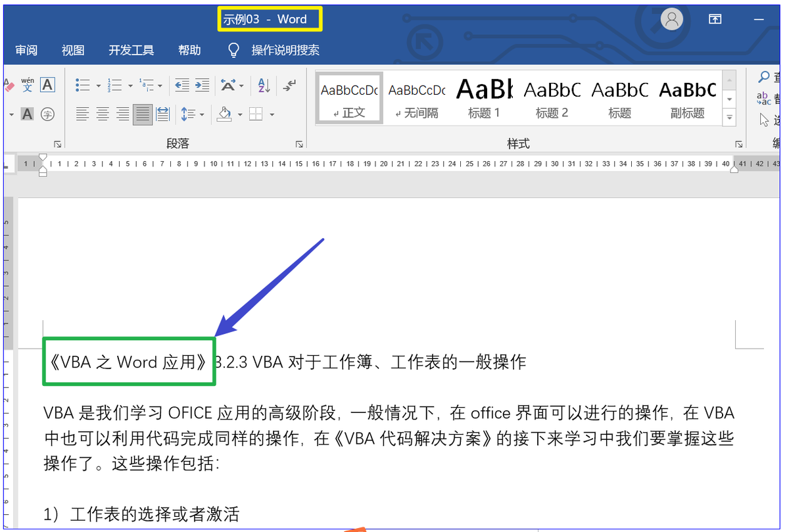Click Decrease Indent icon
Image resolution: width=789 pixels, height=532 pixels.
pos(182,85)
